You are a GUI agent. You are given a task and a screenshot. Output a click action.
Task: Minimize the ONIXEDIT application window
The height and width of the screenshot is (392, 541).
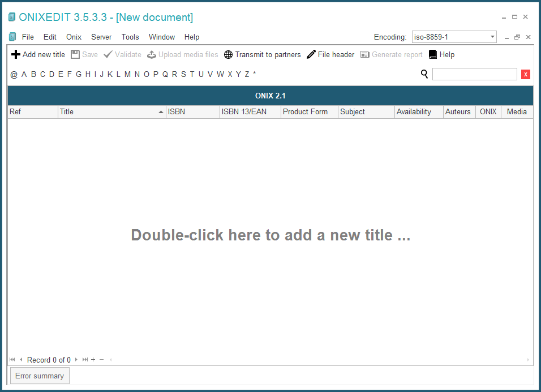(504, 17)
